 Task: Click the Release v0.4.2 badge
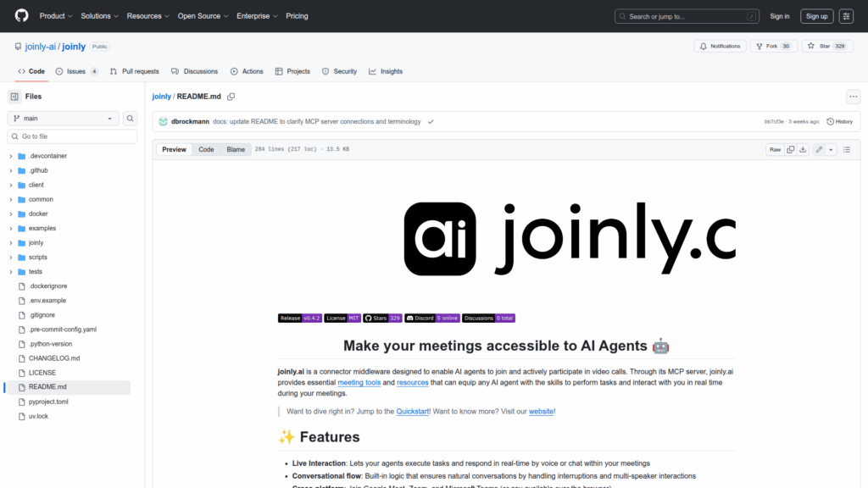[299, 319]
